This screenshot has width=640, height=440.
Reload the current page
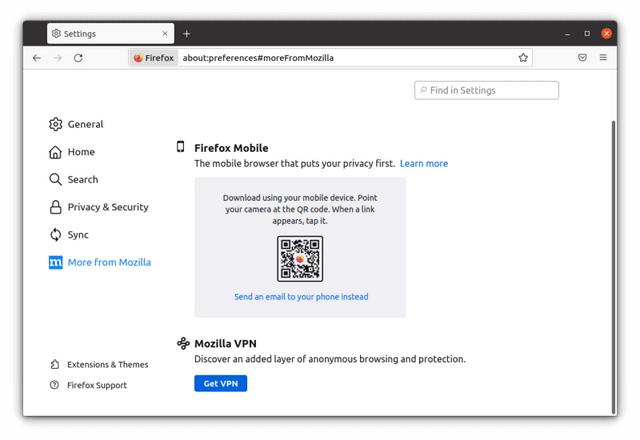pyautogui.click(x=78, y=58)
